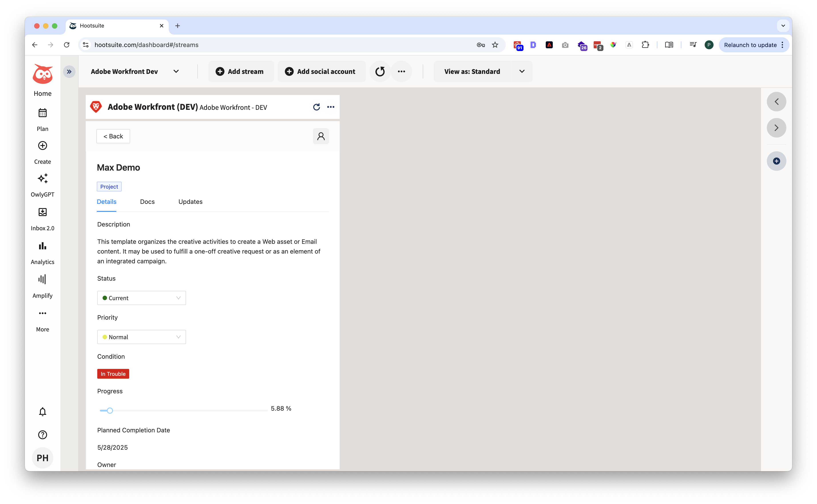Screen dimensions: 817x504
Task: Open the help question mark icon
Action: pyautogui.click(x=42, y=435)
